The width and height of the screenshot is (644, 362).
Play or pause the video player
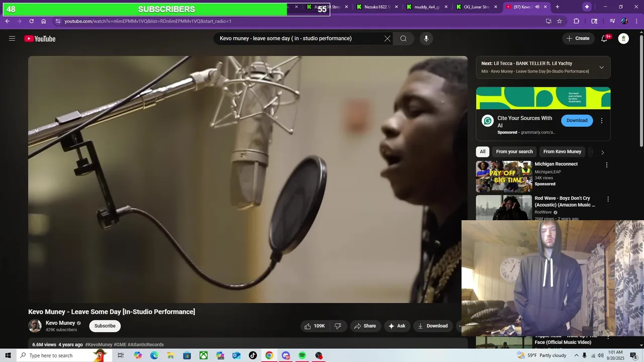click(248, 179)
